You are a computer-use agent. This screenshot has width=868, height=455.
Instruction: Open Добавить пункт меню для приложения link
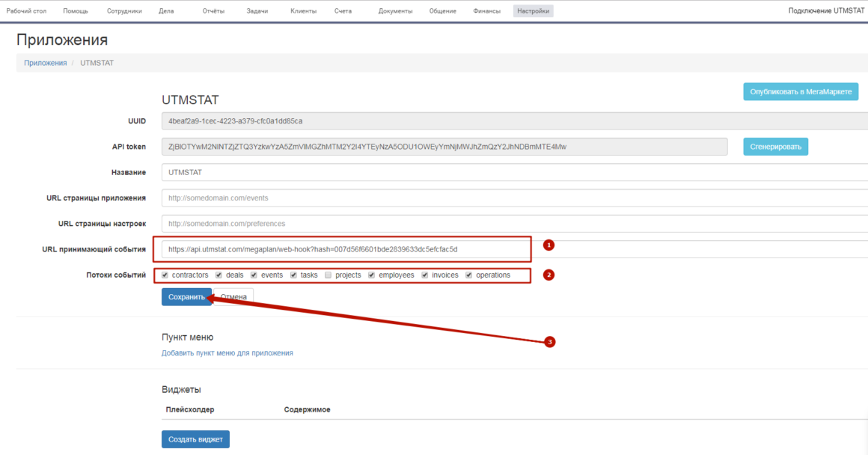point(227,352)
